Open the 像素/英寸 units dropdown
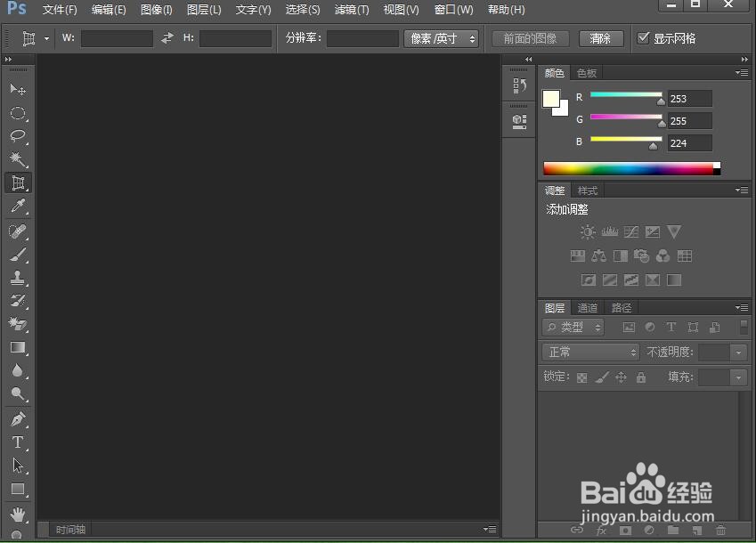The width and height of the screenshot is (756, 543). coord(441,38)
